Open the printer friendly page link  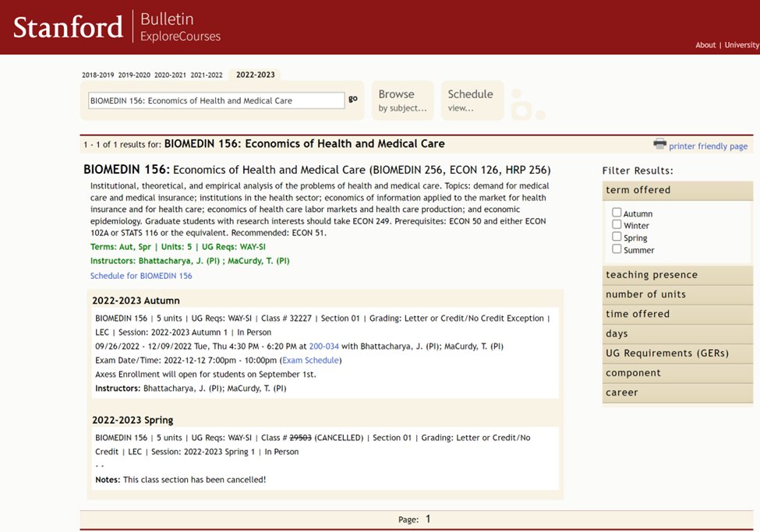coord(708,146)
